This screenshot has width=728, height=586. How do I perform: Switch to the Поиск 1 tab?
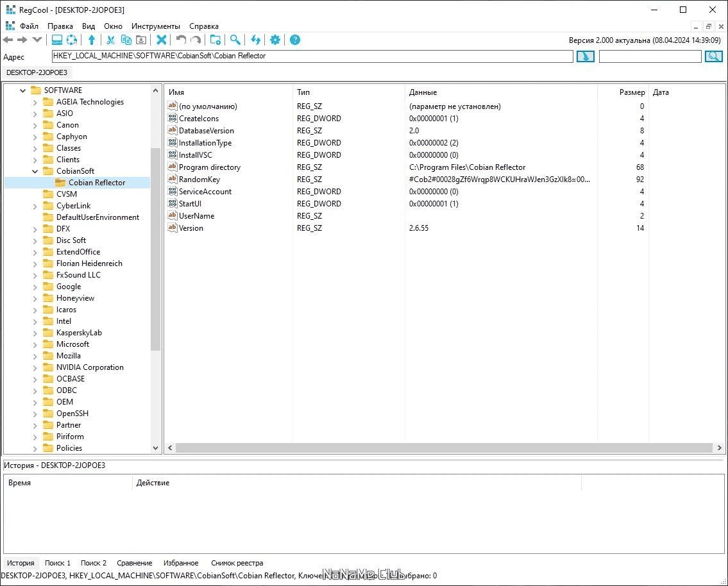pos(58,563)
